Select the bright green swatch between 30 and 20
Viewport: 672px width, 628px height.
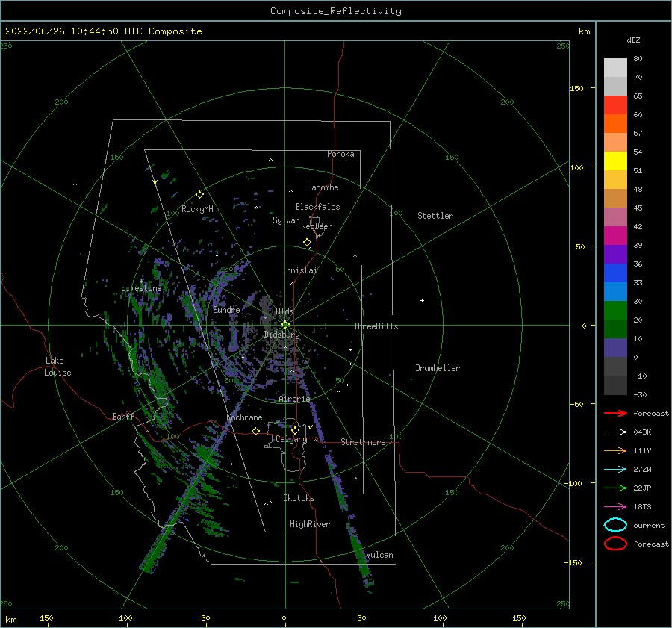pos(615,311)
